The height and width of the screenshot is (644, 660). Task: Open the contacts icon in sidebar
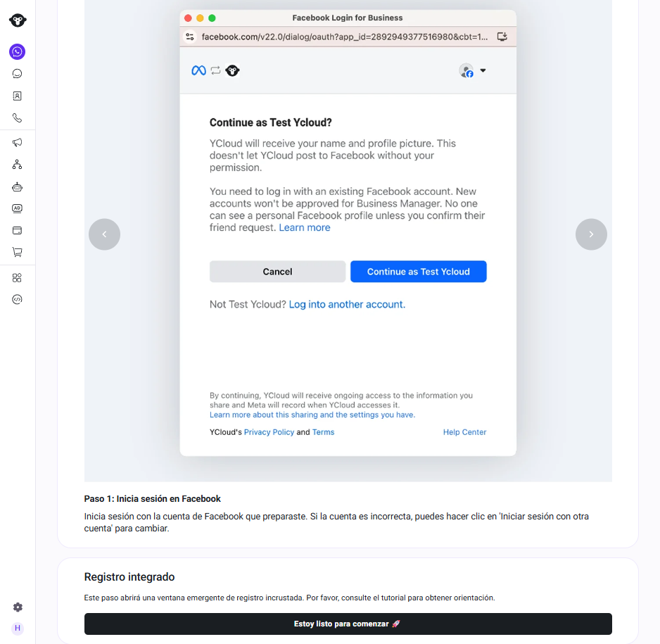18,96
